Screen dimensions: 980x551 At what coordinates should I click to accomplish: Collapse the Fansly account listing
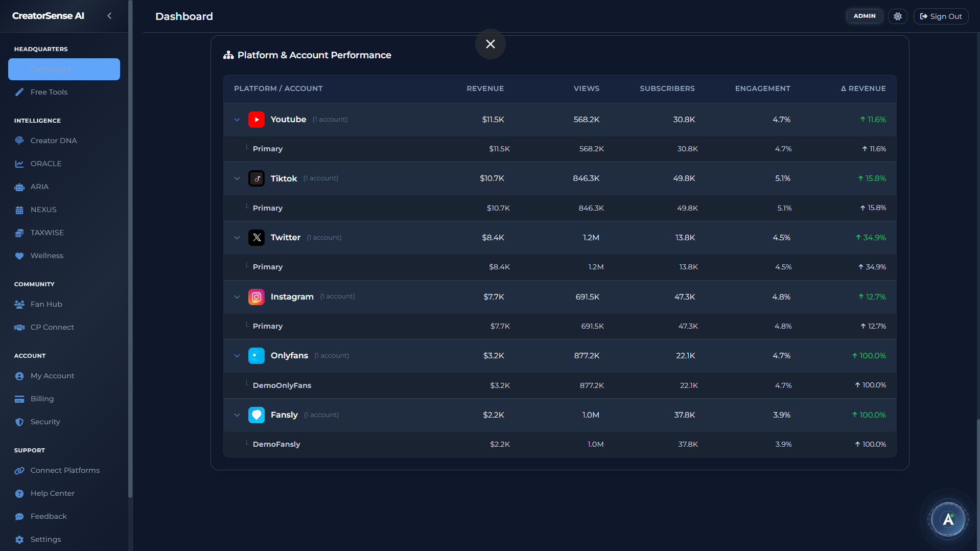pos(237,415)
